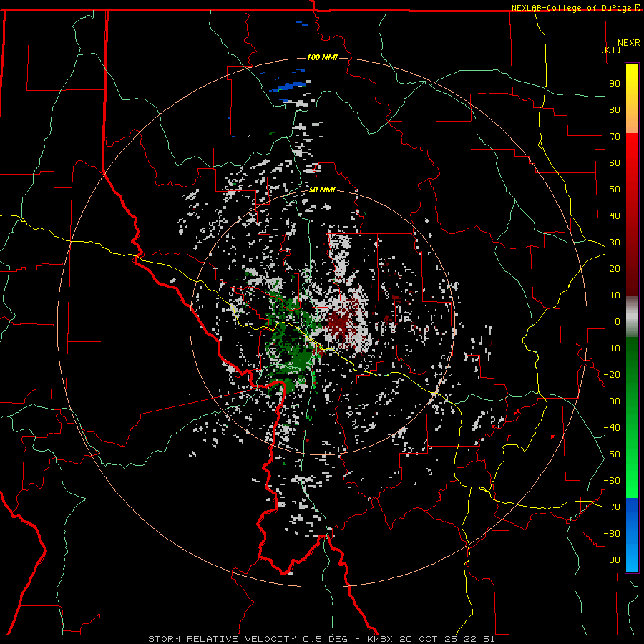Viewport: 644px width, 644px height.
Task: Select the positive 20 scale value
Action: pyautogui.click(x=615, y=268)
